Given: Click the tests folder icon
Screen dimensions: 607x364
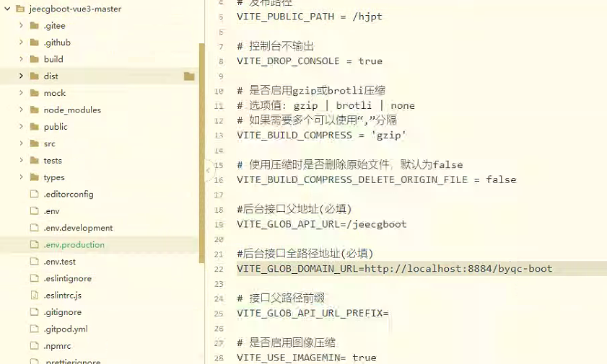Looking at the screenshot, I should [35, 160].
